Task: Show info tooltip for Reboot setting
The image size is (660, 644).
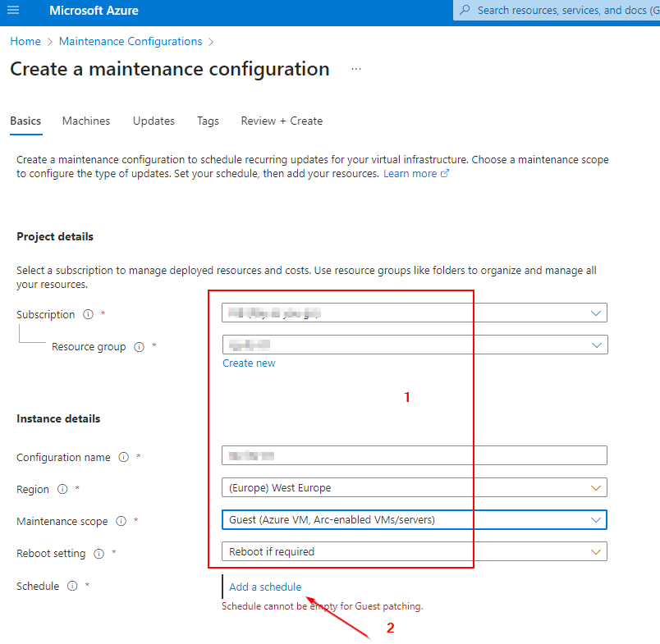Action: (99, 554)
